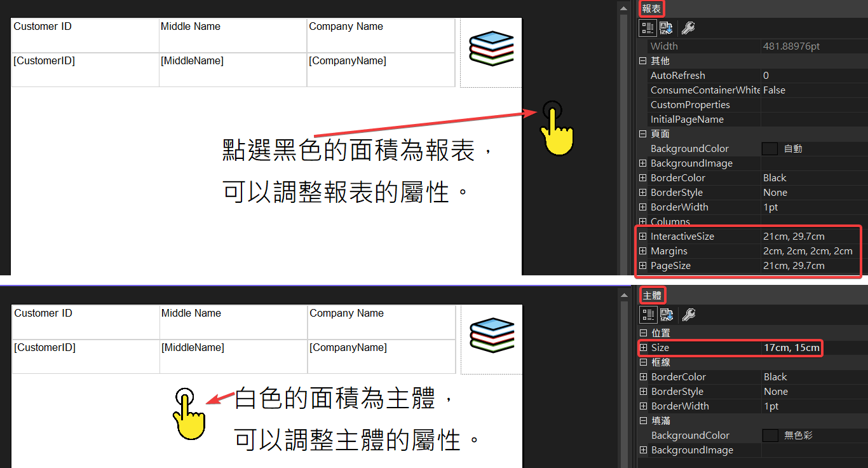Click the 主體 BackgroundColor swatch labeled 無色彩
Viewport: 868px width, 468px height.
pyautogui.click(x=770, y=436)
